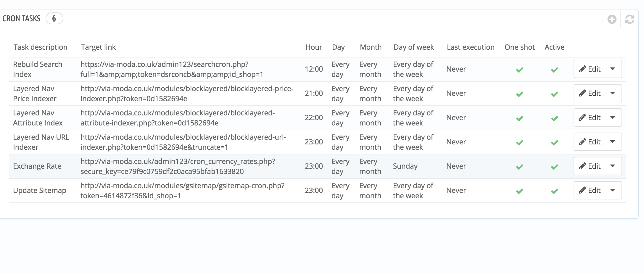Toggle Active checkmark for Exchange Rate task
644x274 pixels.
pos(554,167)
